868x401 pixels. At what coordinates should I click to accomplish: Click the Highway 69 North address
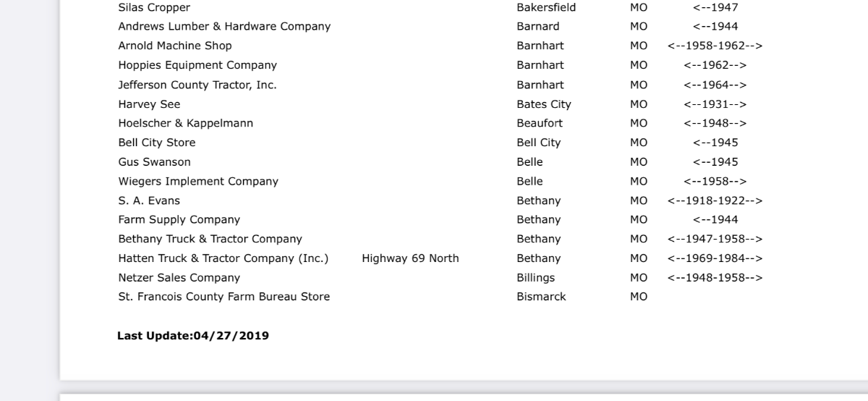click(x=410, y=258)
